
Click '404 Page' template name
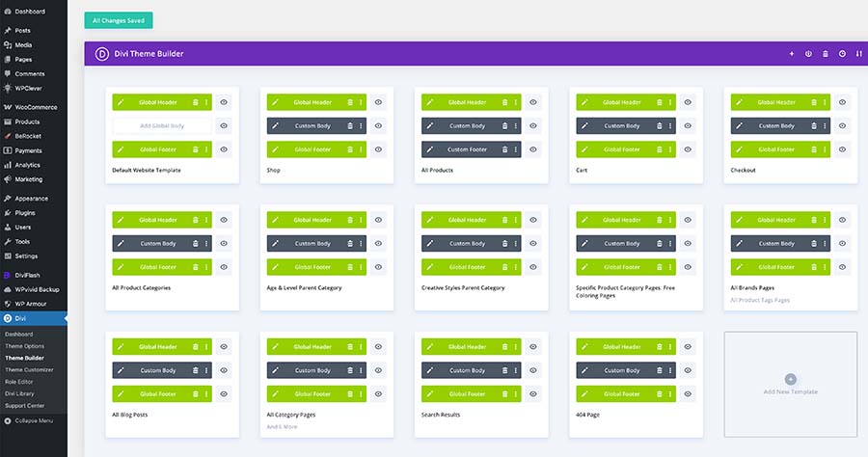(x=587, y=415)
